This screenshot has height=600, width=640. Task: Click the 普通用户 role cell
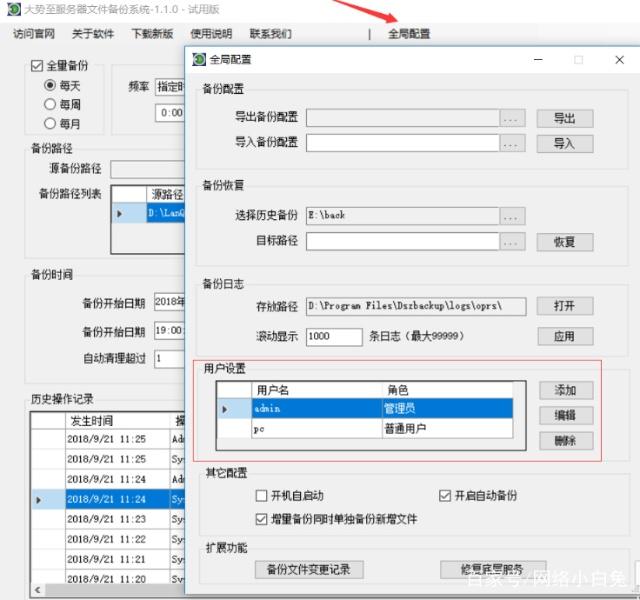447,429
